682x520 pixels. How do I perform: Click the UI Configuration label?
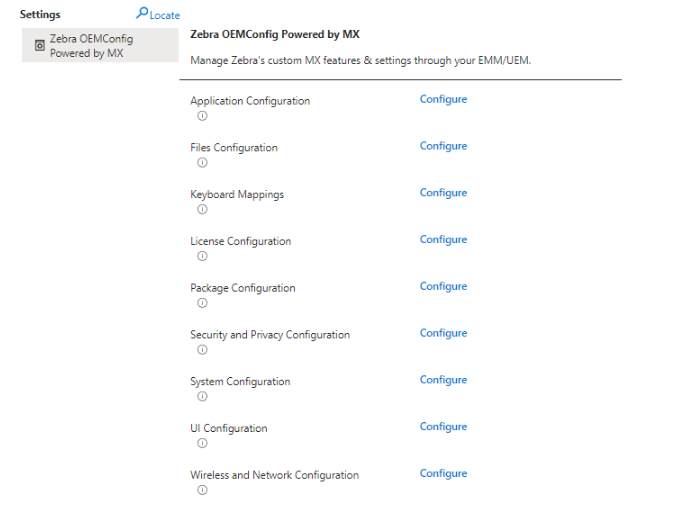click(x=229, y=428)
